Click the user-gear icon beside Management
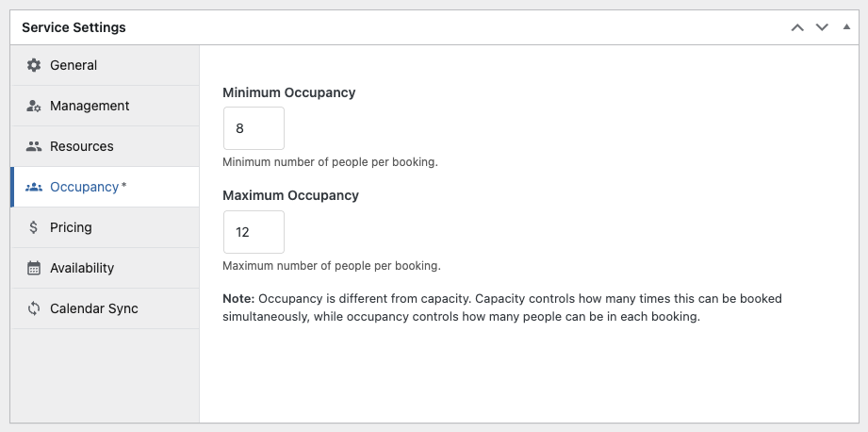Screen dimensions: 868x432 [34, 106]
